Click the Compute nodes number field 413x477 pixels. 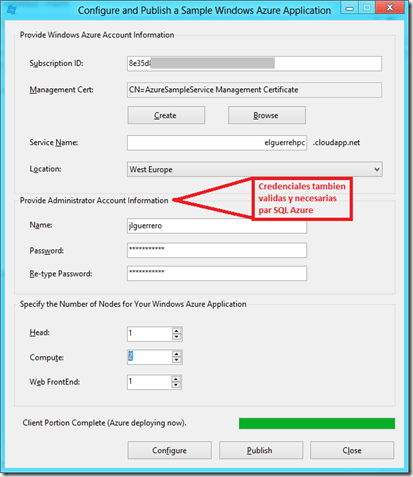point(150,357)
